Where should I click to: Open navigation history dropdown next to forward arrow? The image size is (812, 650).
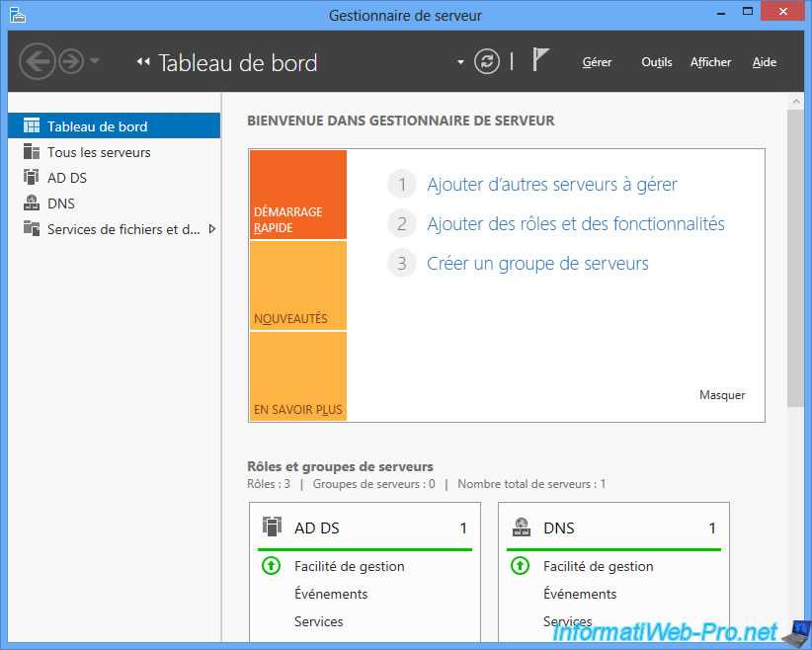click(94, 61)
